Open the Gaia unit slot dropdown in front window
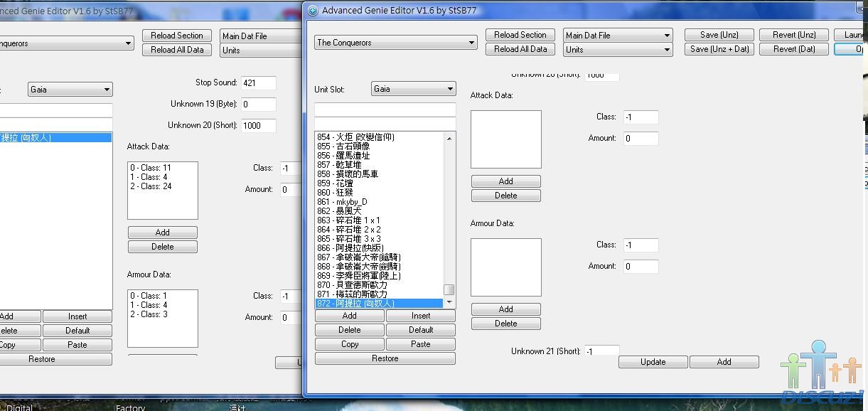Screen dimensions: 868x411 (x=413, y=89)
